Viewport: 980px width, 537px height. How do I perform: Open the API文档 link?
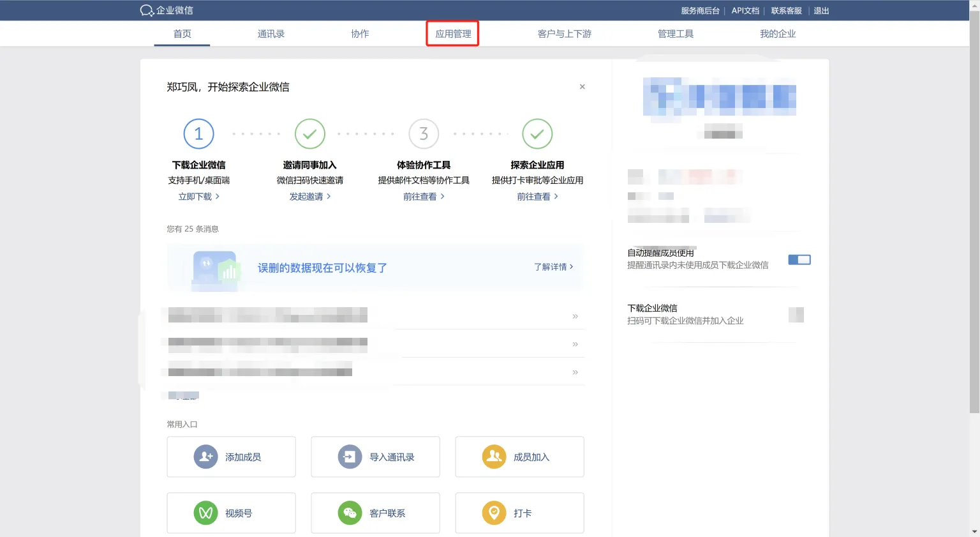click(x=745, y=11)
